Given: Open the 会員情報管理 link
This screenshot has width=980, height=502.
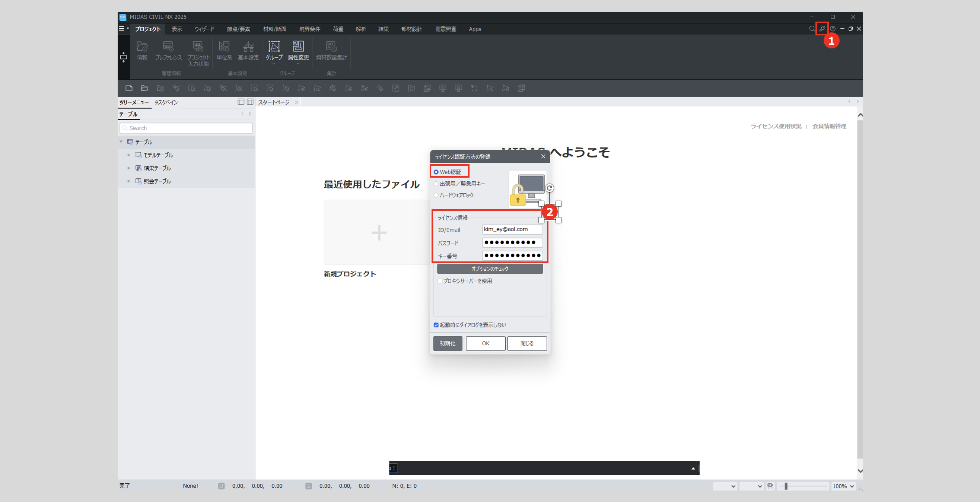Looking at the screenshot, I should (829, 126).
